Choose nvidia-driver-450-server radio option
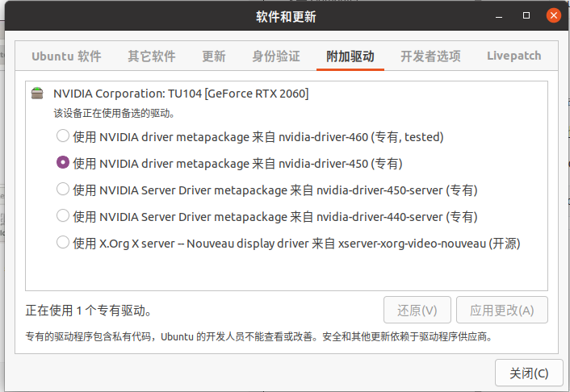Viewport: 570px width, 392px height. [63, 190]
